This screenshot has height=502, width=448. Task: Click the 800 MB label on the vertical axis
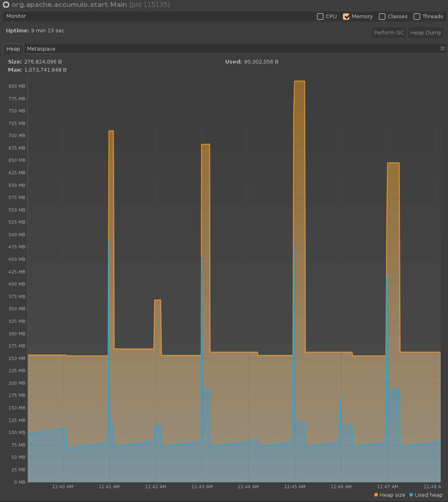pyautogui.click(x=17, y=86)
